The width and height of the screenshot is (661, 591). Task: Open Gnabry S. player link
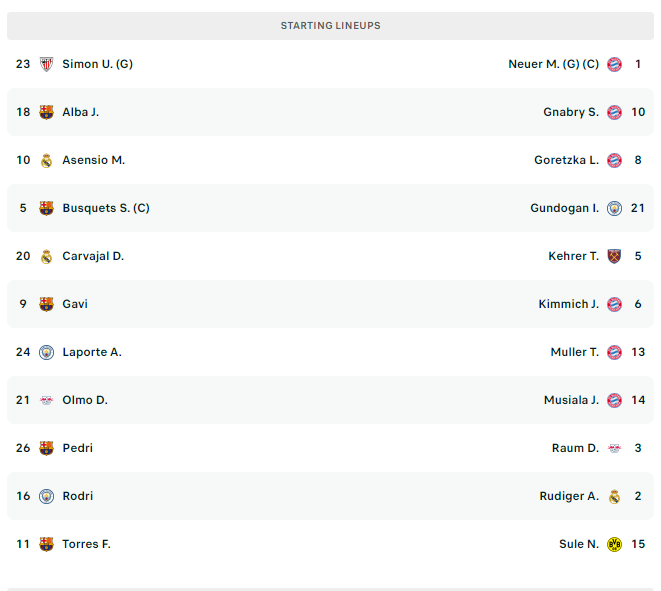point(571,112)
